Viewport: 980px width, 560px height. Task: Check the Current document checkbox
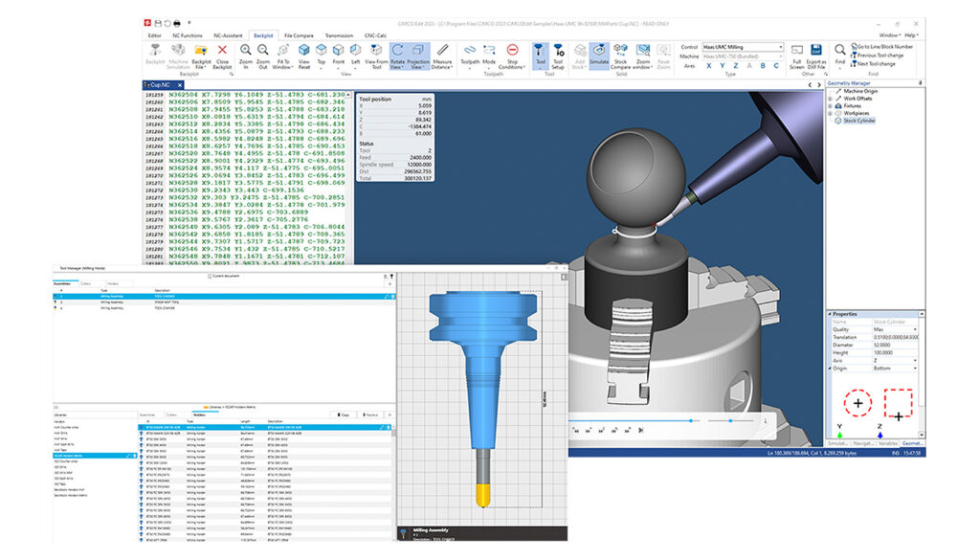(210, 276)
